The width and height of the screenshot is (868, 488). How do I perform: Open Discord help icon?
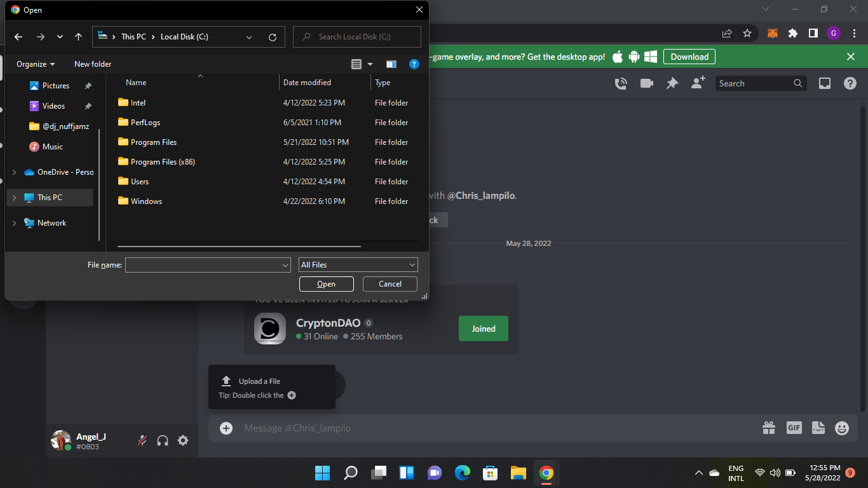click(850, 83)
